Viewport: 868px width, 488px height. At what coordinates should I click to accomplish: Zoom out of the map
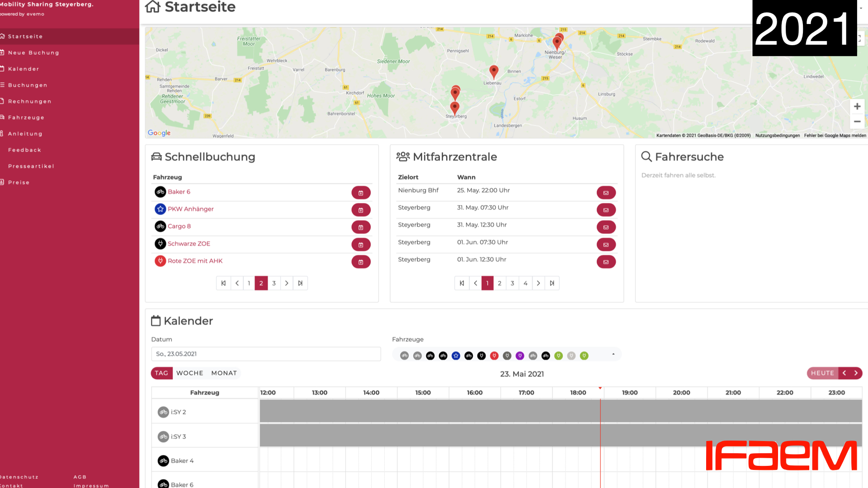[857, 122]
